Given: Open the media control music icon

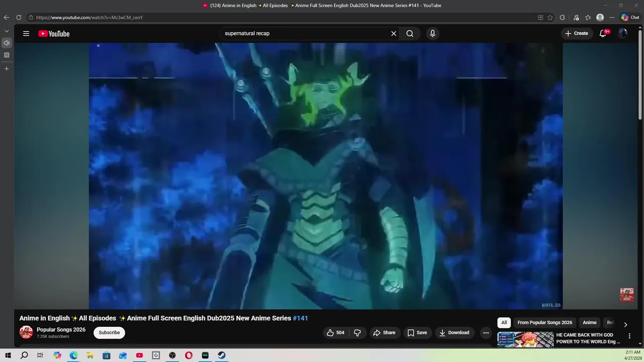Looking at the screenshot, I should (x=576, y=17).
